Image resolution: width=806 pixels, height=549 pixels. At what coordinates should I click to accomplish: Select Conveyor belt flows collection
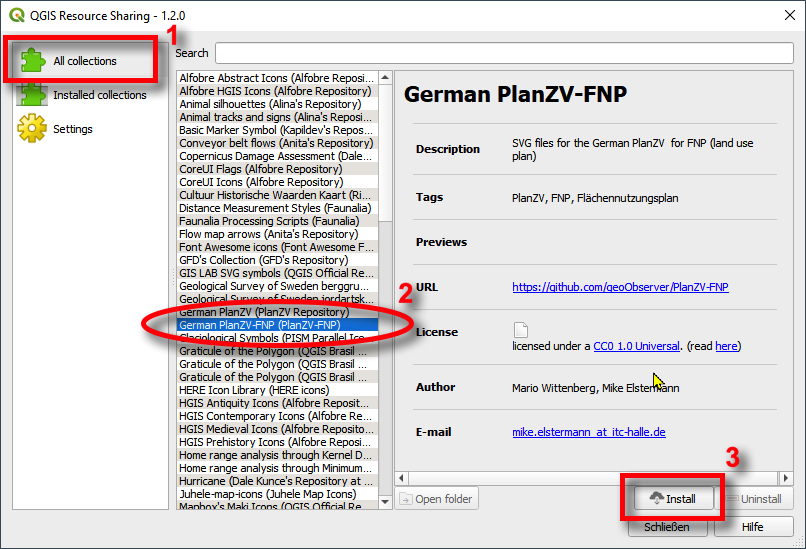tap(278, 143)
